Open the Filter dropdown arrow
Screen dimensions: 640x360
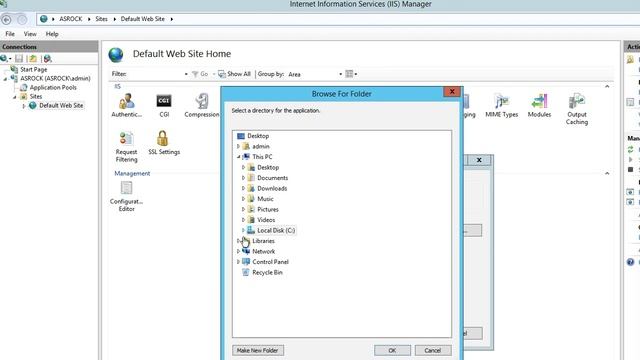(186, 74)
